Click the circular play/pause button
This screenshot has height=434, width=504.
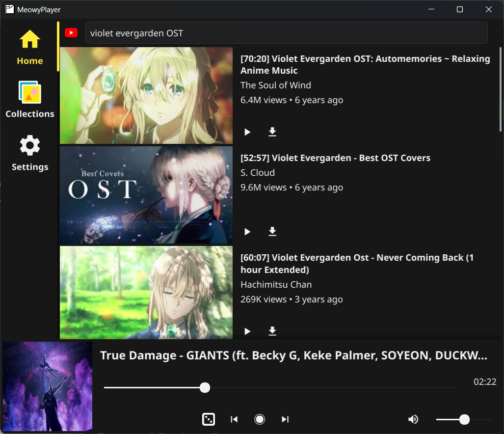coord(260,419)
